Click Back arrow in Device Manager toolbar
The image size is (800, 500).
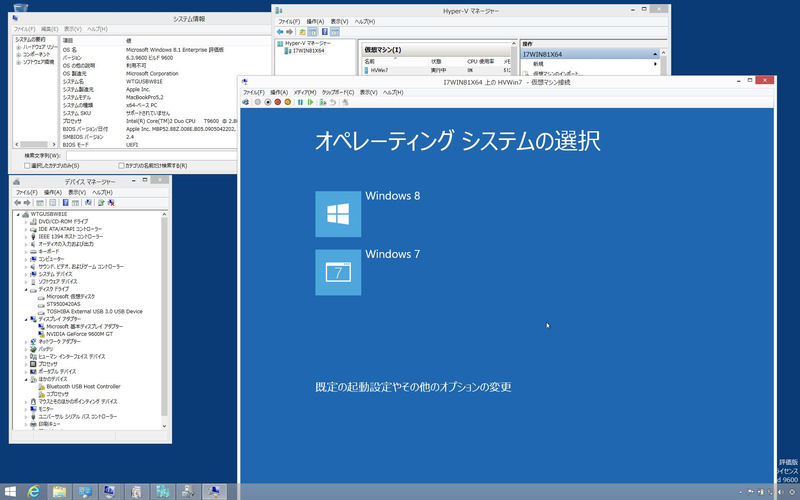[x=18, y=203]
